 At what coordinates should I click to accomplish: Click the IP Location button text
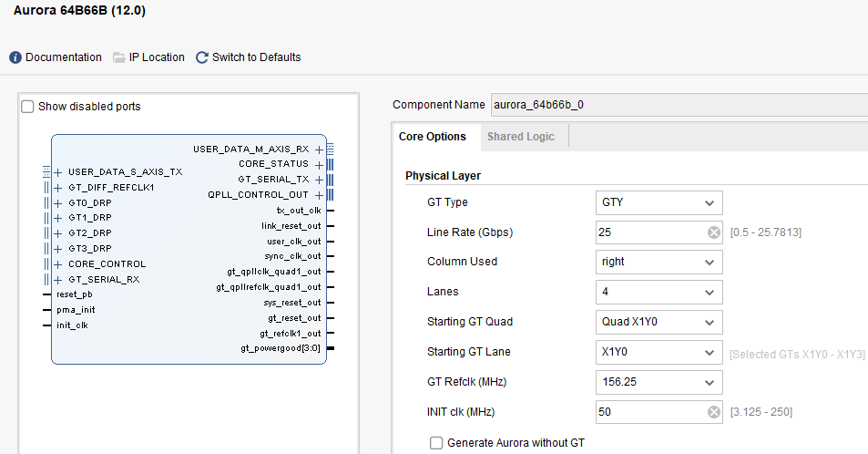[157, 57]
